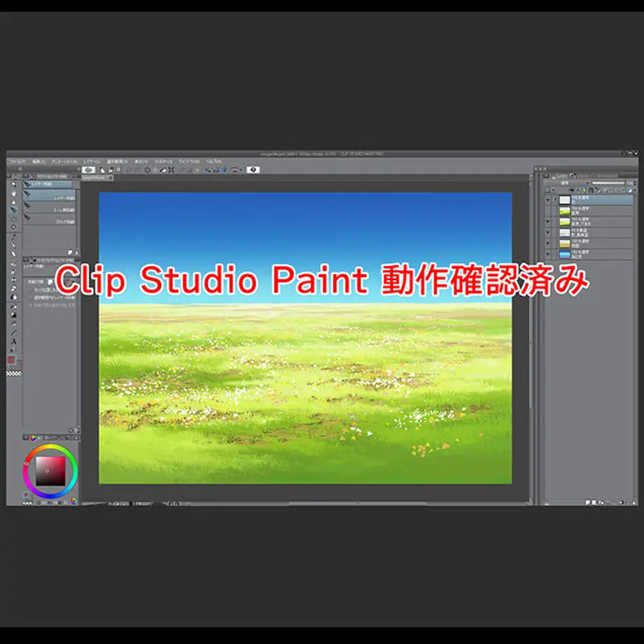This screenshot has height=644, width=644.
Task: Select the Move Layer tool in tool palette
Action: click(x=13, y=210)
